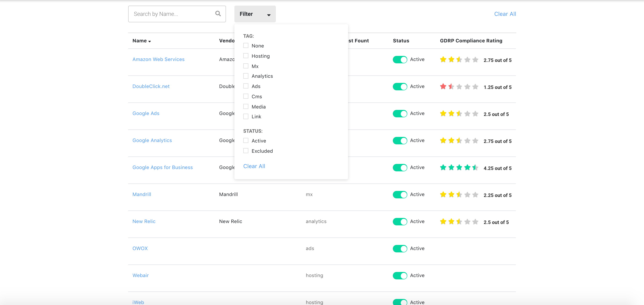Sort by GDRP Compliance Rating header
644x305 pixels.
[471, 41]
